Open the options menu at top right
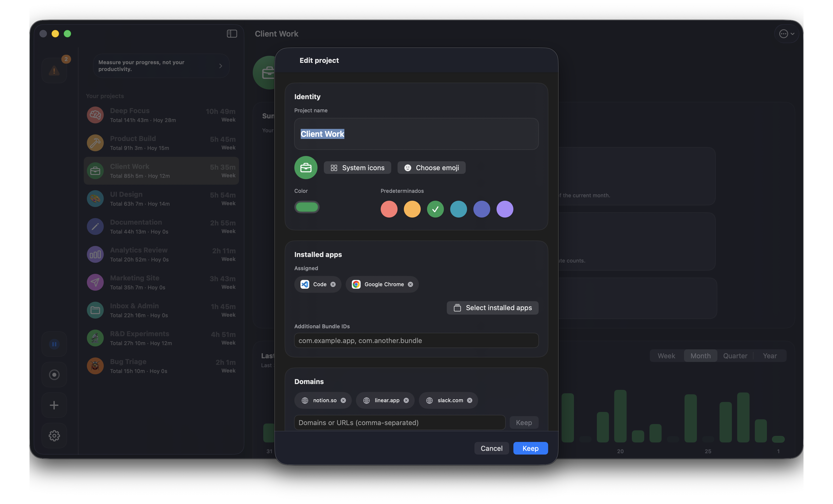This screenshot has width=833, height=504. coord(786,33)
